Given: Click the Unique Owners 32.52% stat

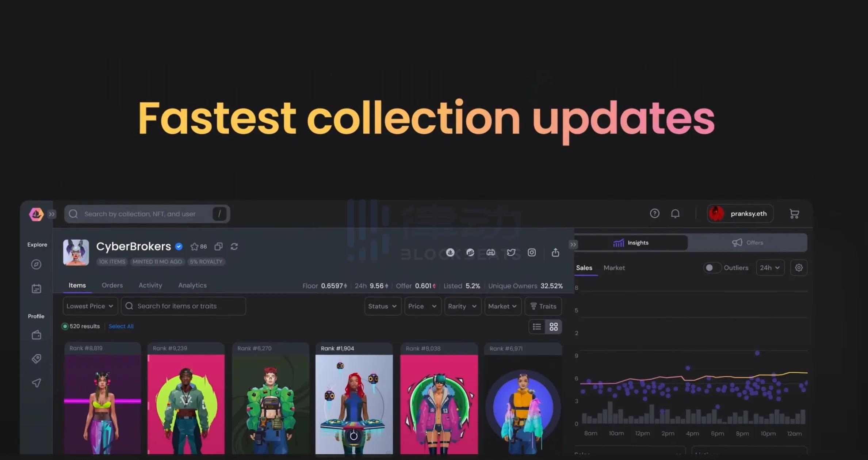Looking at the screenshot, I should pyautogui.click(x=525, y=286).
